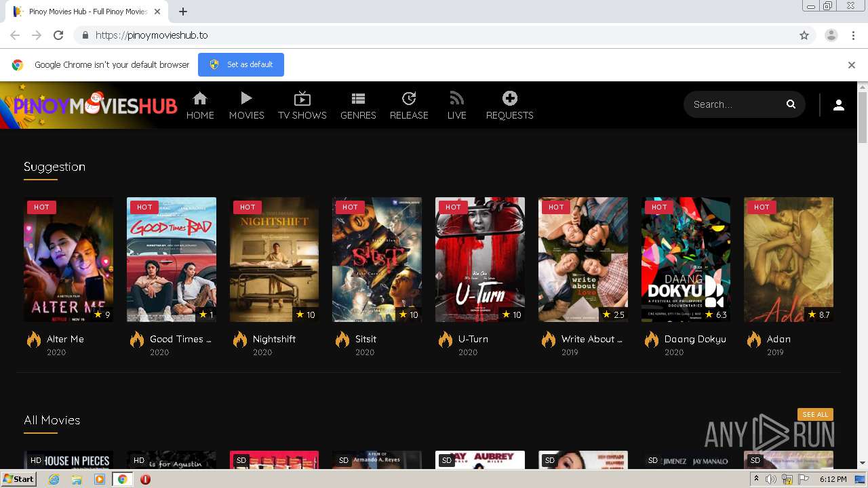Screen dimensions: 868x488
Task: Open the Nightshift poster
Action: click(x=274, y=260)
